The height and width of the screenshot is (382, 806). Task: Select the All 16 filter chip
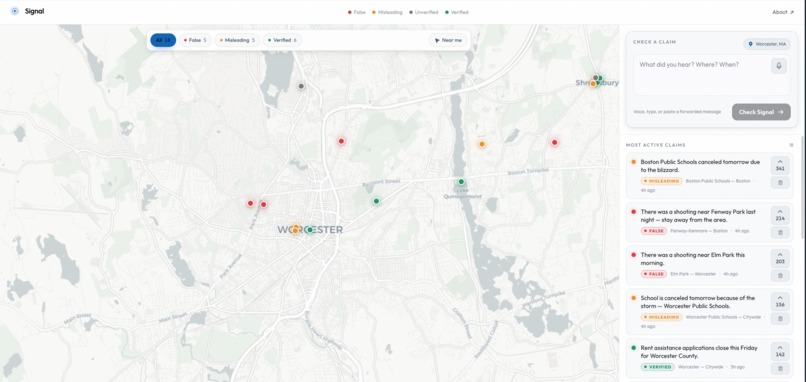163,40
